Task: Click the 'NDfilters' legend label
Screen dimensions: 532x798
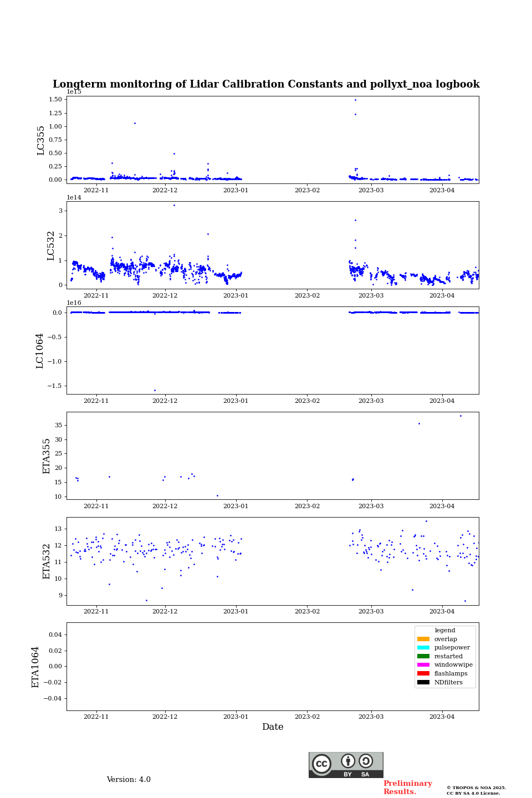Action: point(448,682)
